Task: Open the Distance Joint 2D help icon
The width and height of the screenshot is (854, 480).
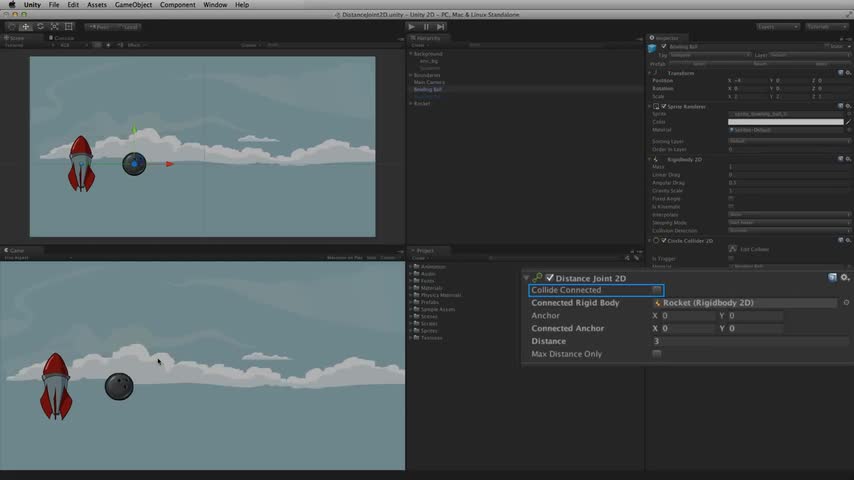Action: [832, 278]
